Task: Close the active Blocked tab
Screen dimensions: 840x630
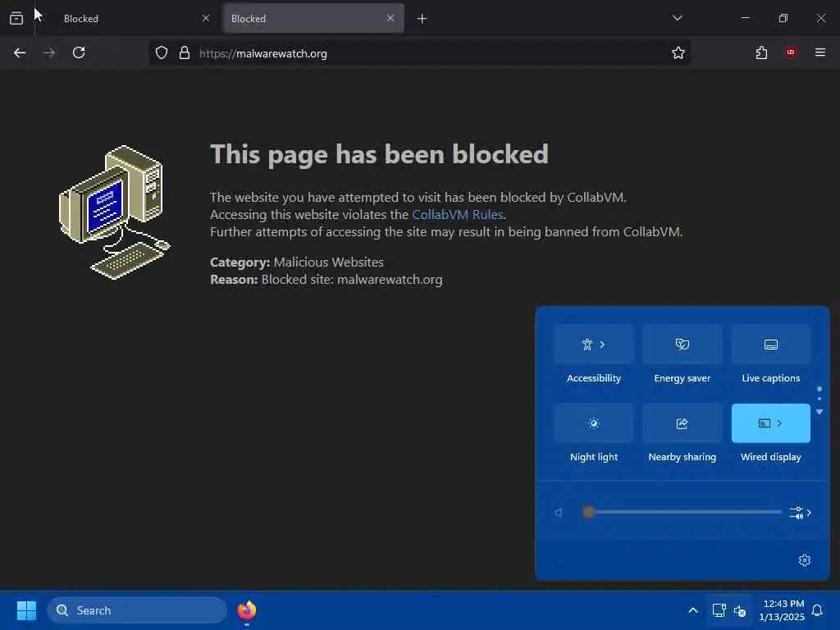Action: pyautogui.click(x=390, y=18)
